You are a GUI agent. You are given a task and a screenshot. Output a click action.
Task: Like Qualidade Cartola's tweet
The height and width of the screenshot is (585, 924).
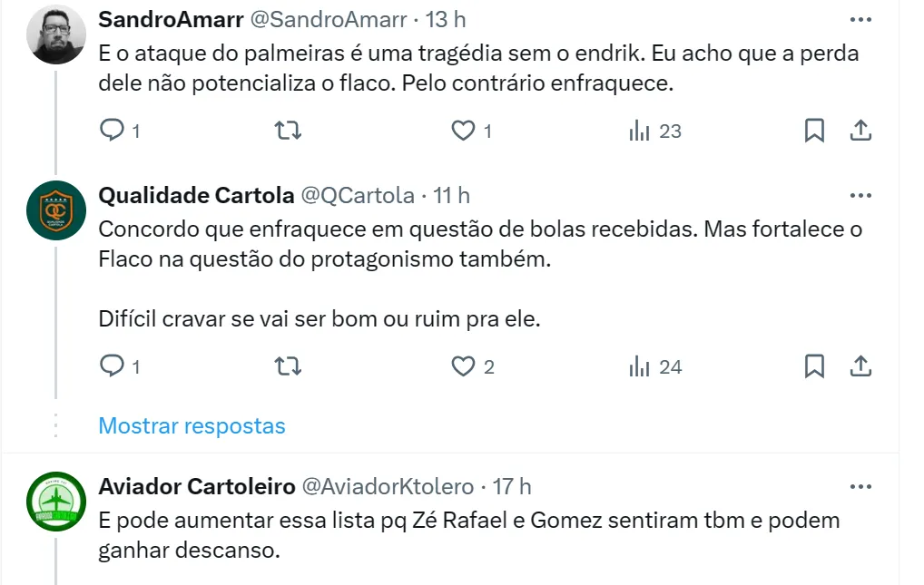[464, 367]
